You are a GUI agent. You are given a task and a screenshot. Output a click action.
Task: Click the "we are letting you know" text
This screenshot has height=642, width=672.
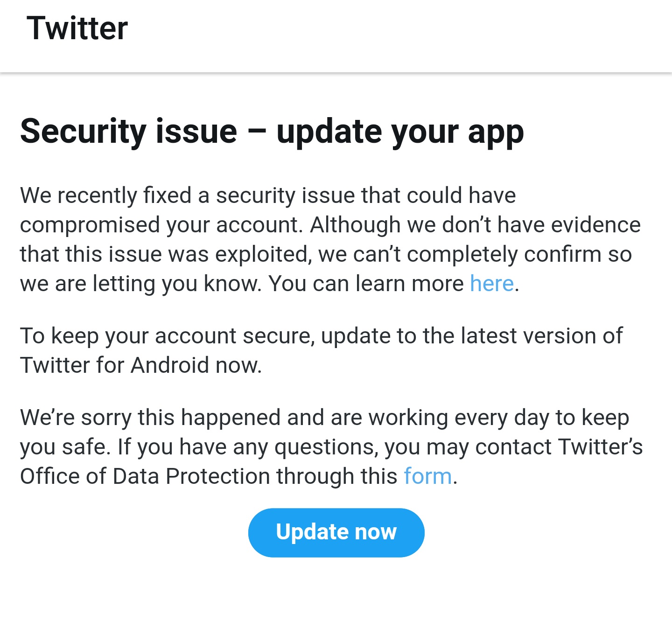pos(140,284)
